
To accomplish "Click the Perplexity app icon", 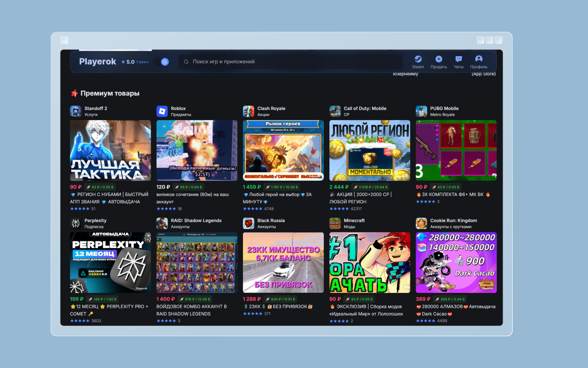I will point(75,224).
